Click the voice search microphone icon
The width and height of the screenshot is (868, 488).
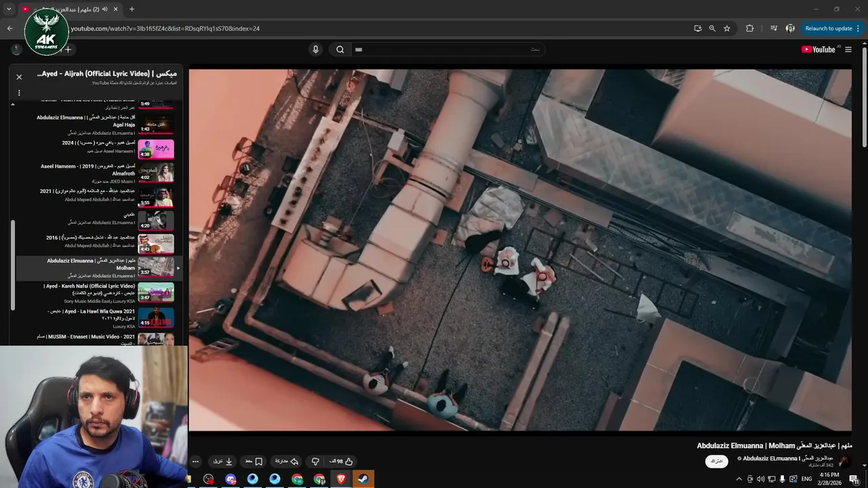point(315,49)
